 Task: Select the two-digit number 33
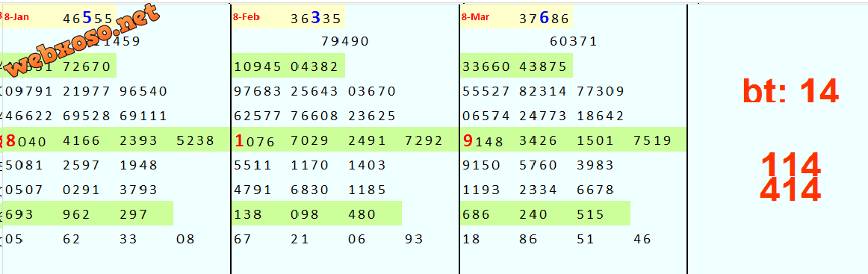[x=128, y=239]
